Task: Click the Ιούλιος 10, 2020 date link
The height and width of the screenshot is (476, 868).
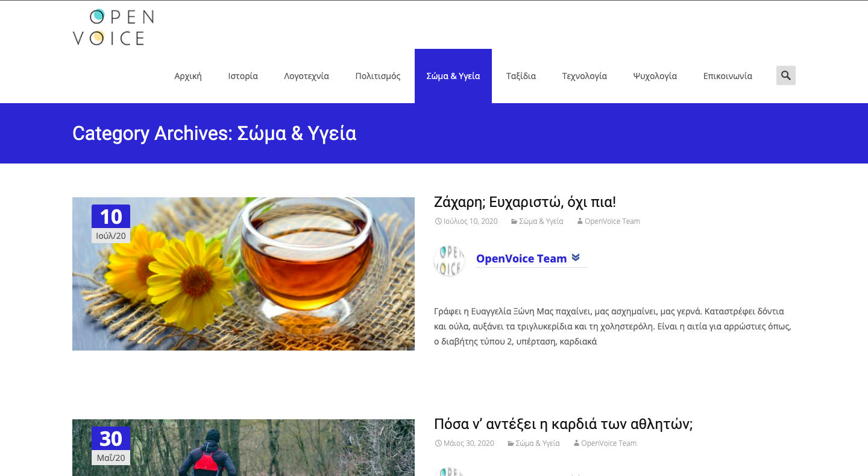Action: tap(470, 221)
